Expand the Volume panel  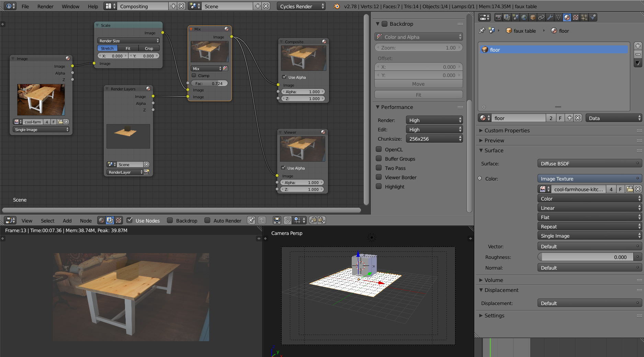coord(494,280)
